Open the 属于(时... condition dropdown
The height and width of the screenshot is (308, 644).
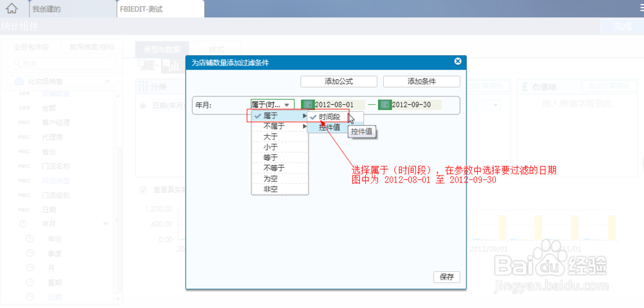272,105
